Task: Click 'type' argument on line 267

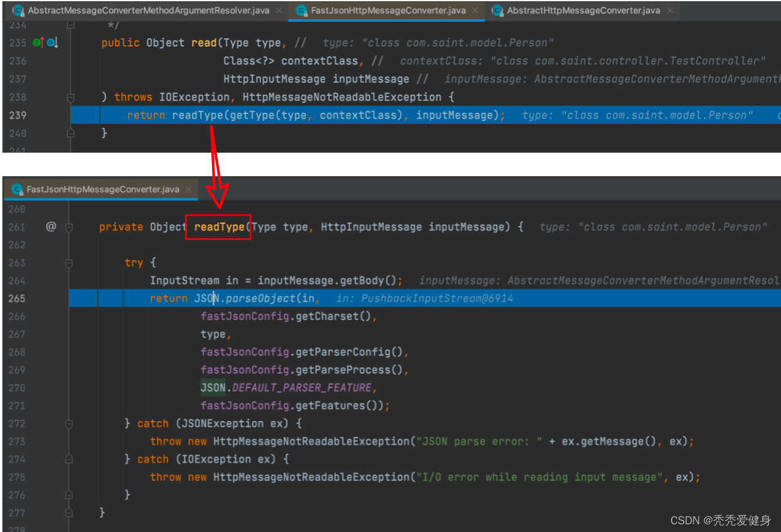Action: [x=213, y=335]
